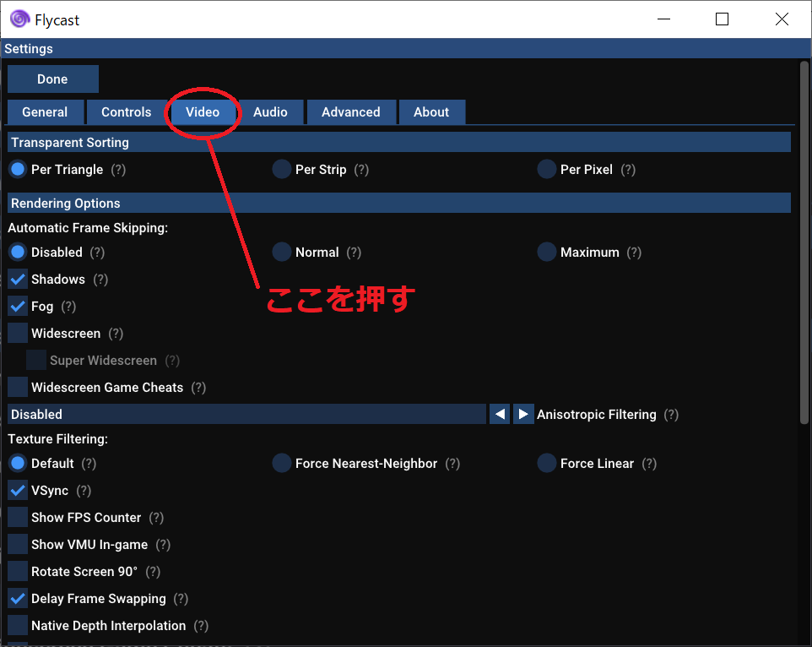Enable Widescreen Game Cheats checkbox
This screenshot has width=812, height=647.
[x=18, y=387]
